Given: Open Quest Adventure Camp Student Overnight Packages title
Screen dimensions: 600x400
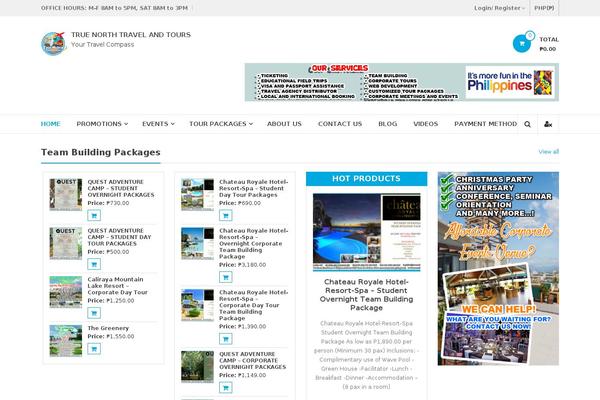Looking at the screenshot, I should click(121, 188).
